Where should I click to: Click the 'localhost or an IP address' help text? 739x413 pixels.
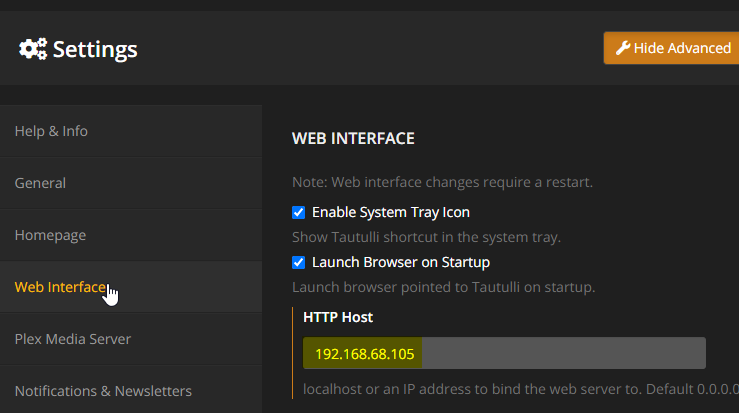click(x=521, y=389)
